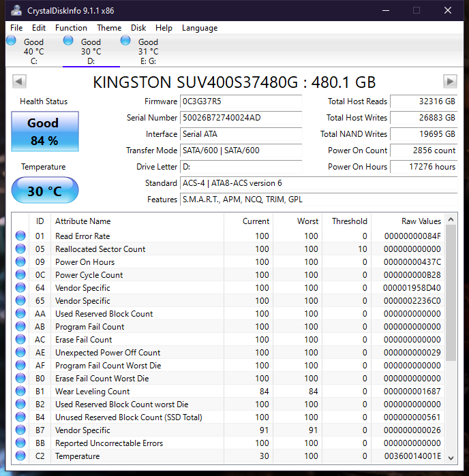Click the Good 84 % health status button
This screenshot has width=469, height=476.
click(x=45, y=131)
